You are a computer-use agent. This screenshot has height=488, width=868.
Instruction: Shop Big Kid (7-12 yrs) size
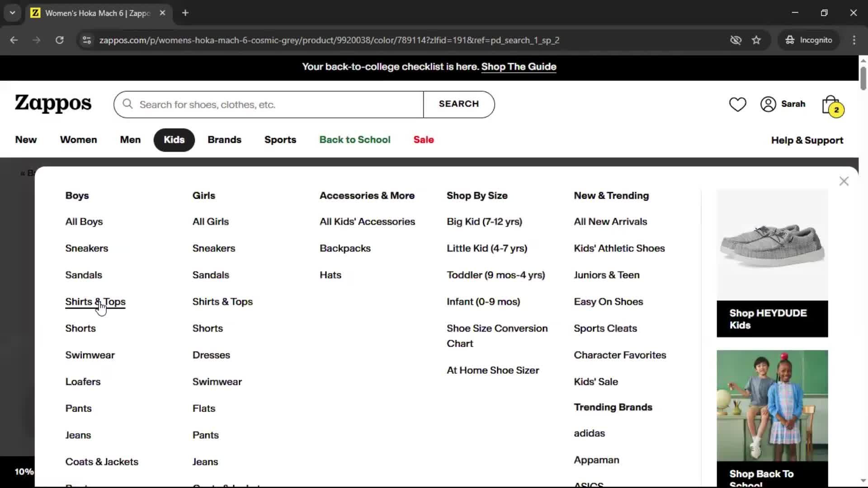pos(484,222)
